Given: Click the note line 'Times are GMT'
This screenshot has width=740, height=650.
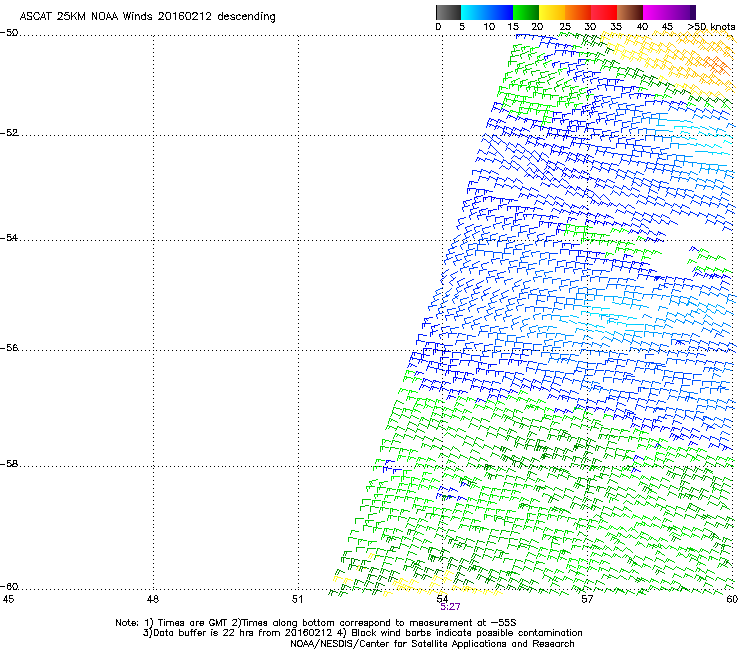Looking at the screenshot, I should 316,623.
